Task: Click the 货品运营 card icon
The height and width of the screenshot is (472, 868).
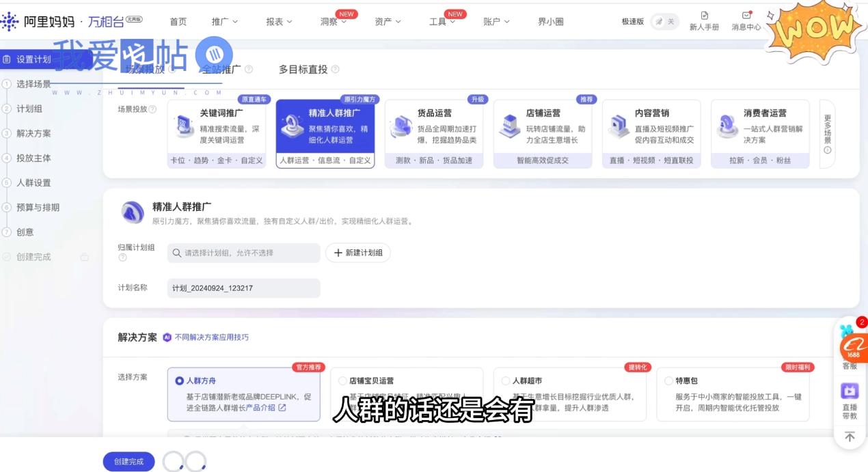Action: pyautogui.click(x=401, y=127)
